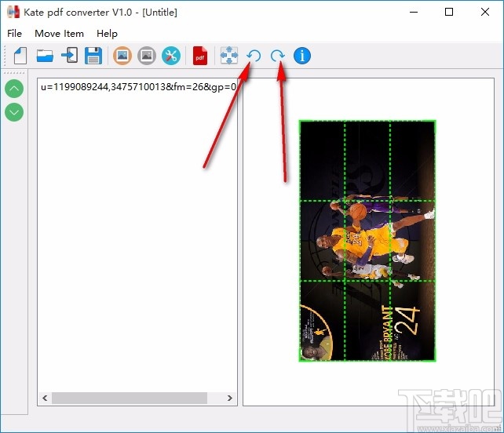504x433 pixels.
Task: Click the file list horizontal scrollbar thumb
Action: [130, 398]
